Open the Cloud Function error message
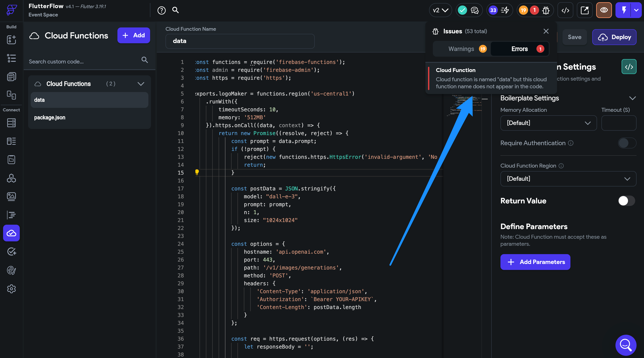The image size is (644, 358). (491, 78)
